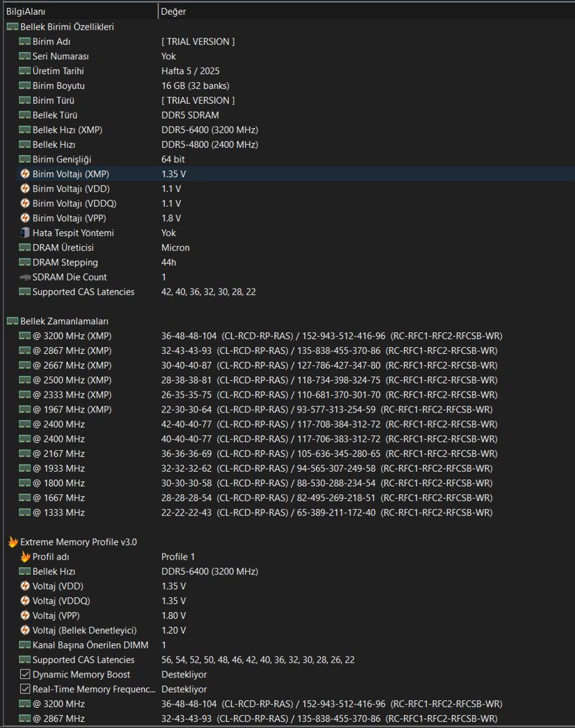Click the value DDR5 SDRAM
Screen dimensions: 575x728
190,115
